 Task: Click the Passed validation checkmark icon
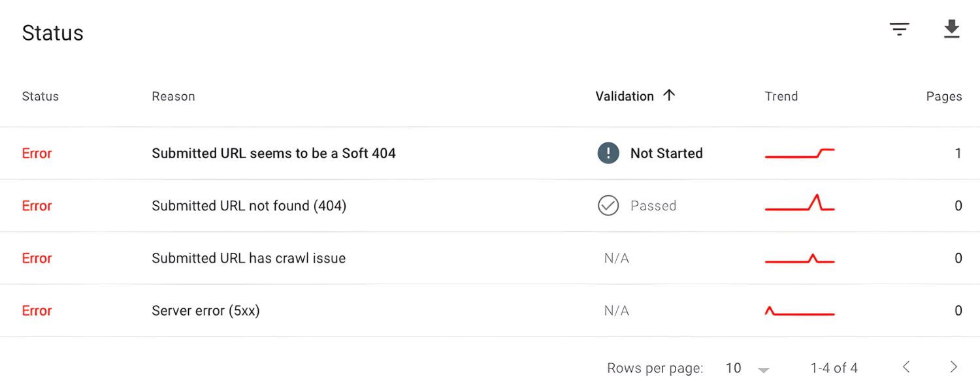pyautogui.click(x=608, y=205)
